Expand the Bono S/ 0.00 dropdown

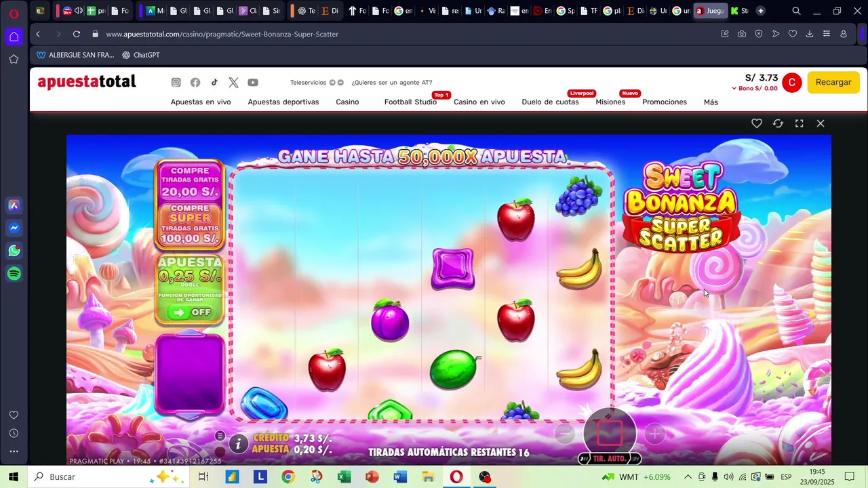point(754,89)
